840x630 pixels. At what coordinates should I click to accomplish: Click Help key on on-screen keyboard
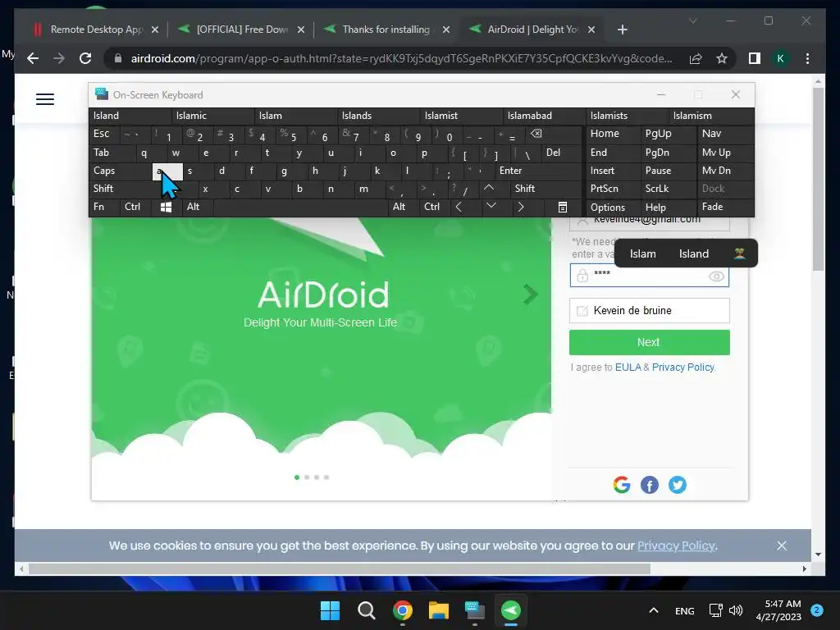(x=668, y=207)
